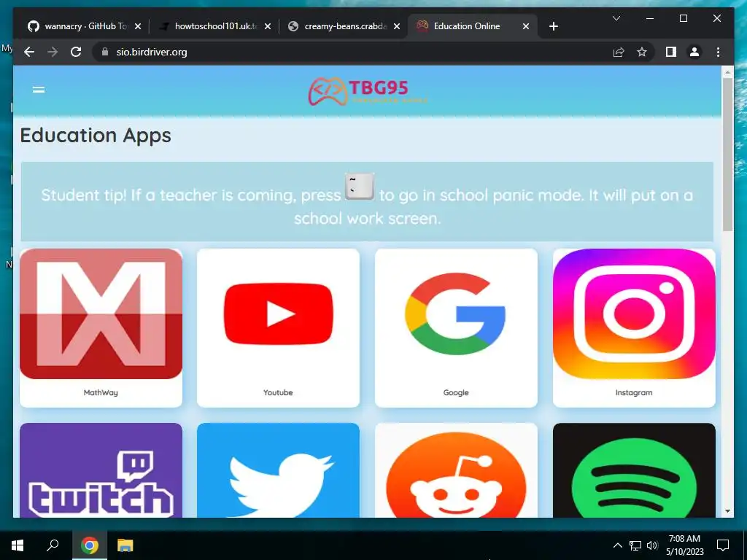This screenshot has height=560, width=747.
Task: Open the Chrome profile menu
Action: coord(694,52)
